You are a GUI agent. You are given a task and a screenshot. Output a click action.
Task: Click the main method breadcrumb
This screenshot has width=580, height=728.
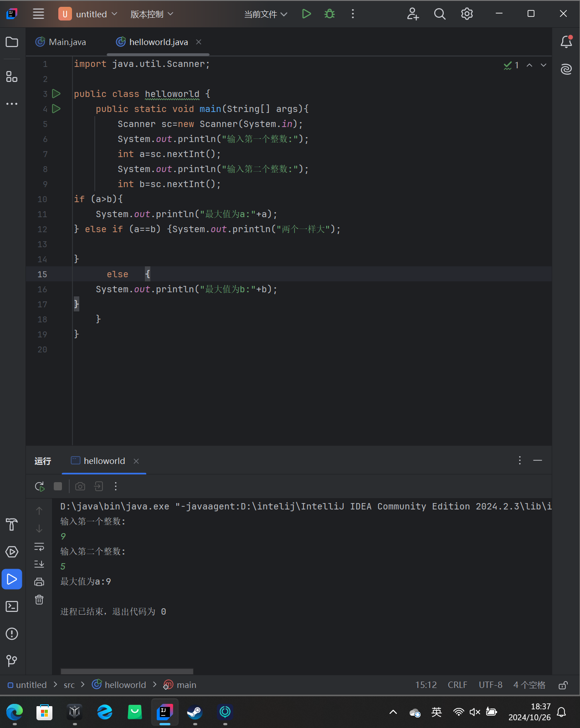[180, 685]
